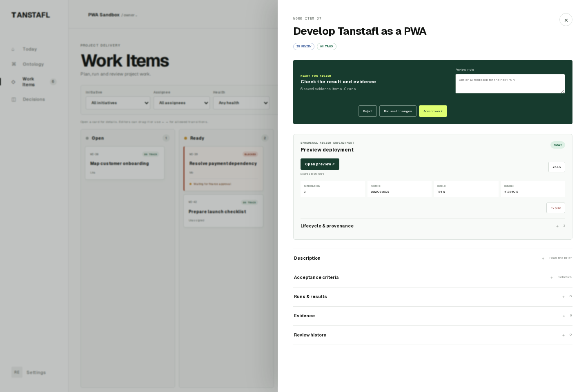This screenshot has width=588, height=392.
Task: Click the ON TRACK health badge
Action: pyautogui.click(x=327, y=47)
